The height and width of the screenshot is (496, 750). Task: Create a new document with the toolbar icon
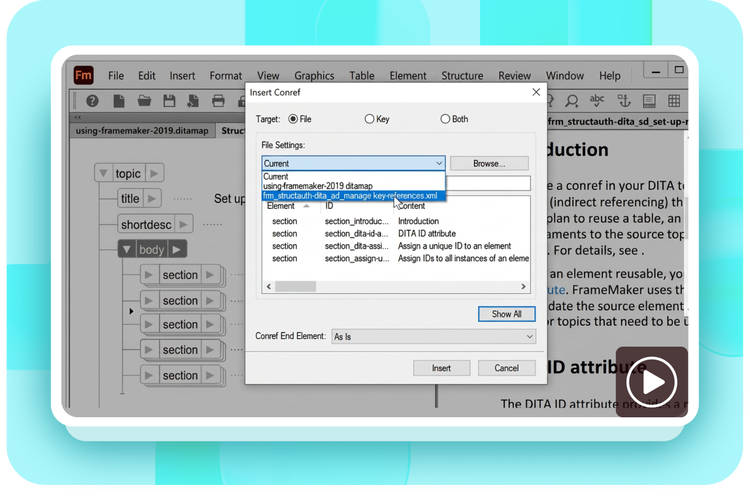coord(119,101)
